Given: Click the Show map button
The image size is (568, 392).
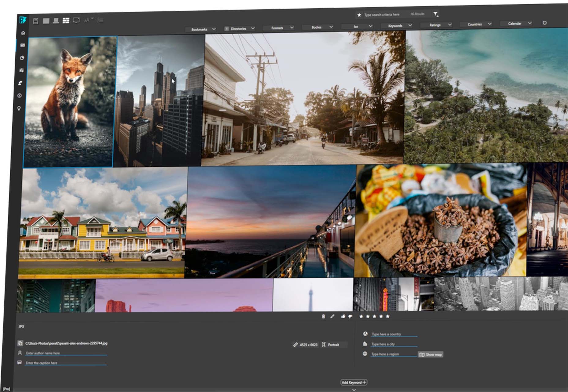Looking at the screenshot, I should pos(431,355).
